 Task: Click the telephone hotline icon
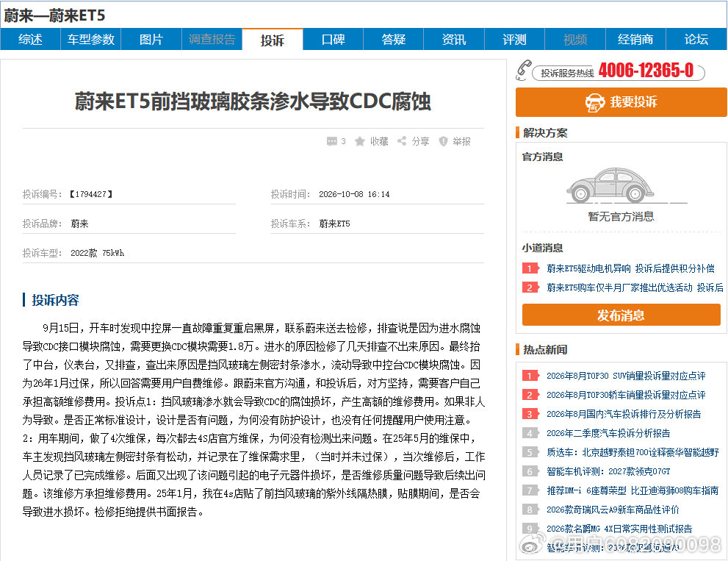click(523, 70)
